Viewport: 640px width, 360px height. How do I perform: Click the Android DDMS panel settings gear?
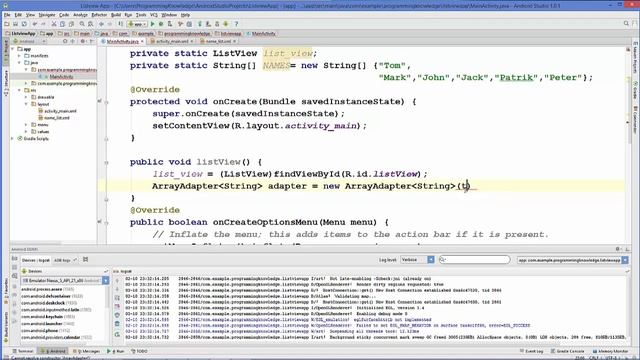618,249
